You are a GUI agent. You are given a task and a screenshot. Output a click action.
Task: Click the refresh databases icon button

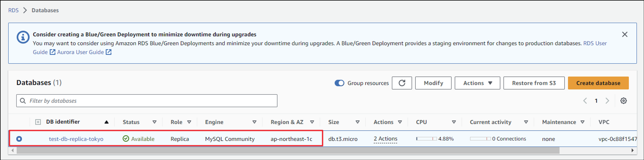coord(402,83)
